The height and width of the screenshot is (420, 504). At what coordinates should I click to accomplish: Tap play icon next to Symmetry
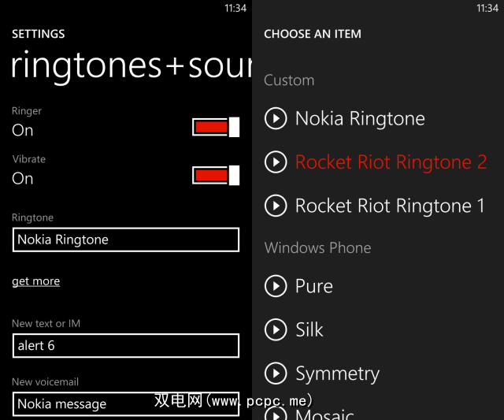276,374
